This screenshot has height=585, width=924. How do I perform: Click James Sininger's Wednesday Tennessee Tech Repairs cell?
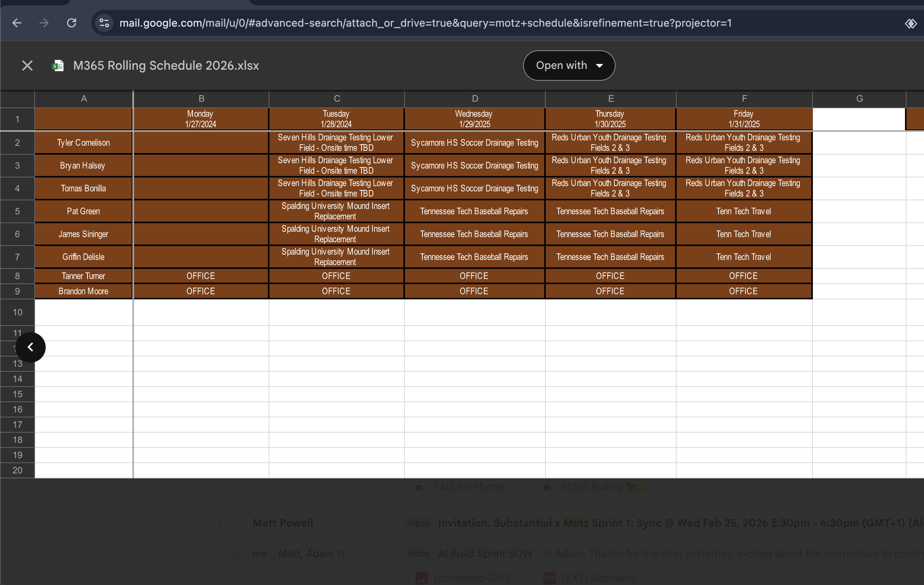coord(475,234)
